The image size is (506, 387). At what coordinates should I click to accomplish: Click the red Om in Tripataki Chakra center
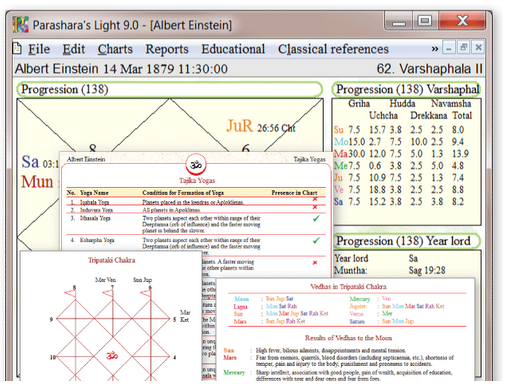[x=112, y=356]
